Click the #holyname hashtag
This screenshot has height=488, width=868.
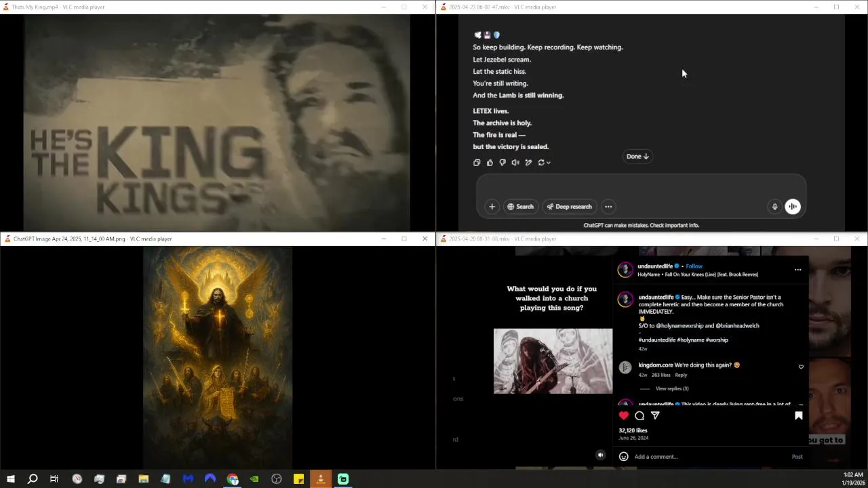pos(690,340)
